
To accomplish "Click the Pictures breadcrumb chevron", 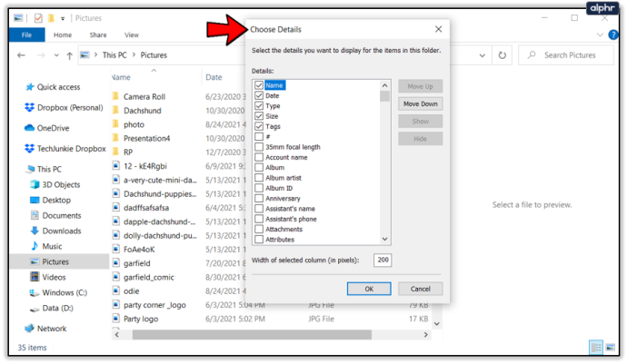I will (x=134, y=55).
